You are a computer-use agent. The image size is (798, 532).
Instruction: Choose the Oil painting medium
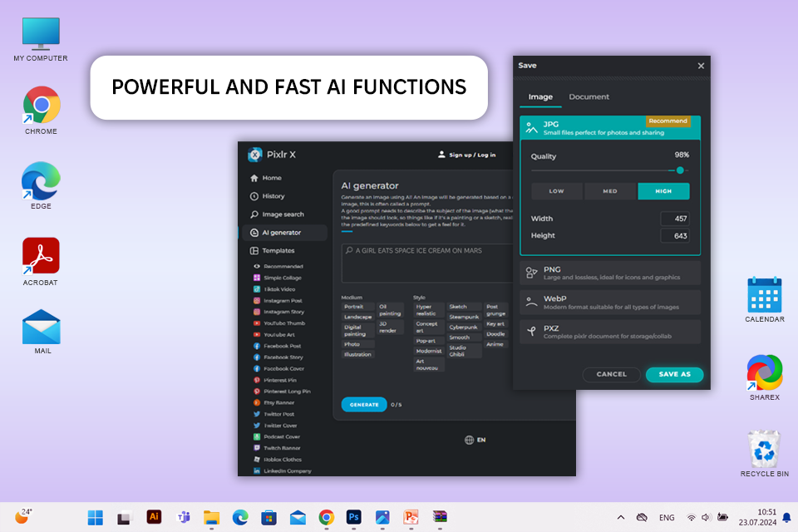point(390,311)
